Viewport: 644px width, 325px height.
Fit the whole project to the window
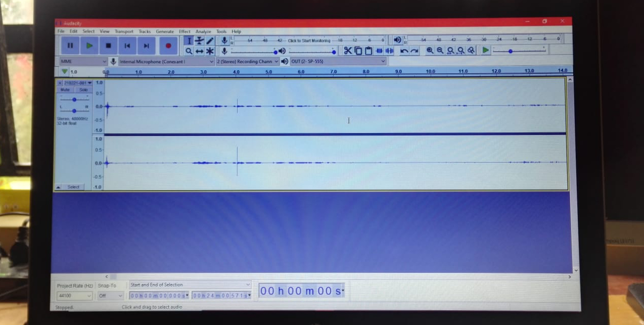[461, 51]
